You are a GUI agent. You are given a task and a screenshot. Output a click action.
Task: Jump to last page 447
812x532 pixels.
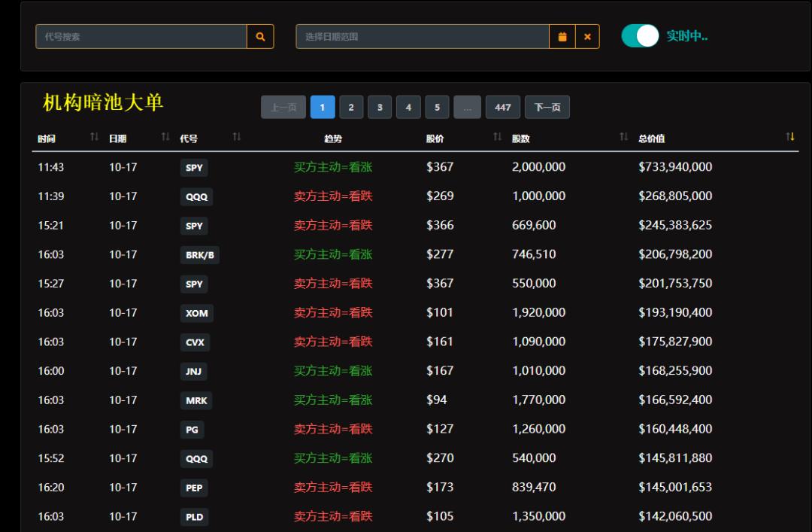coord(503,107)
